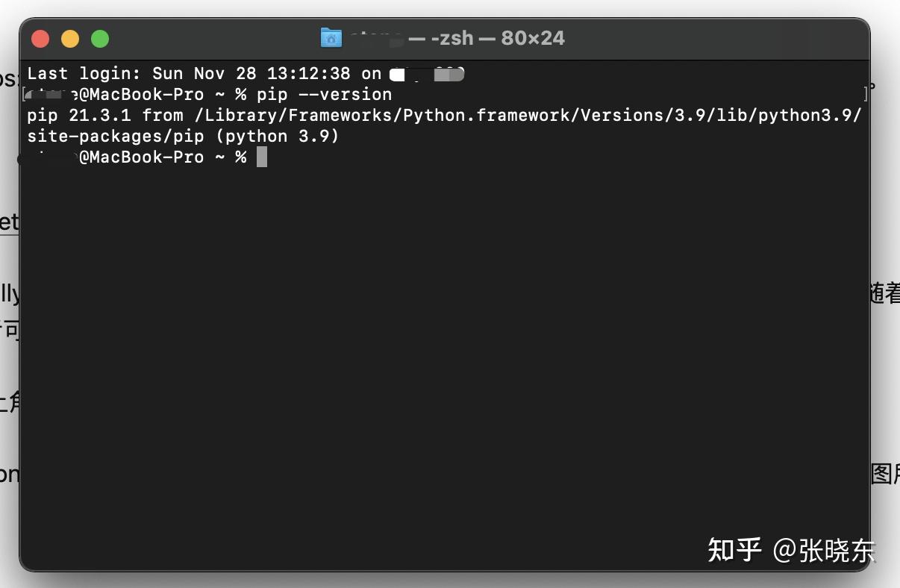Click the red close traffic light
The height and width of the screenshot is (588, 900).
[x=40, y=37]
